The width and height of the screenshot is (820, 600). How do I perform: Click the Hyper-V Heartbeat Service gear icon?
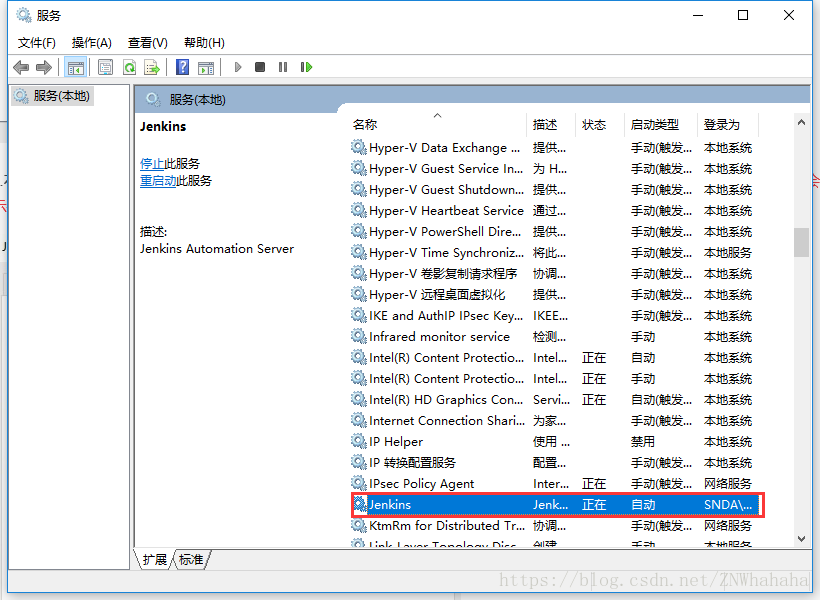point(359,210)
